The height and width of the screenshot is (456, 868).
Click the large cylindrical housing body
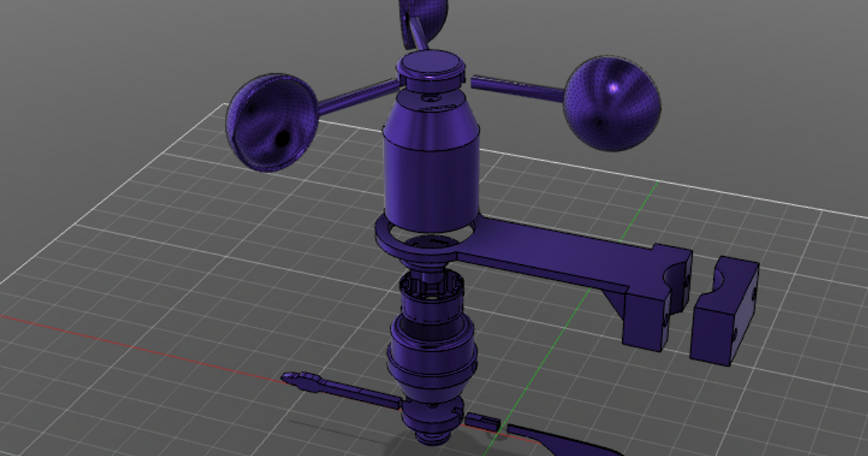[x=430, y=166]
